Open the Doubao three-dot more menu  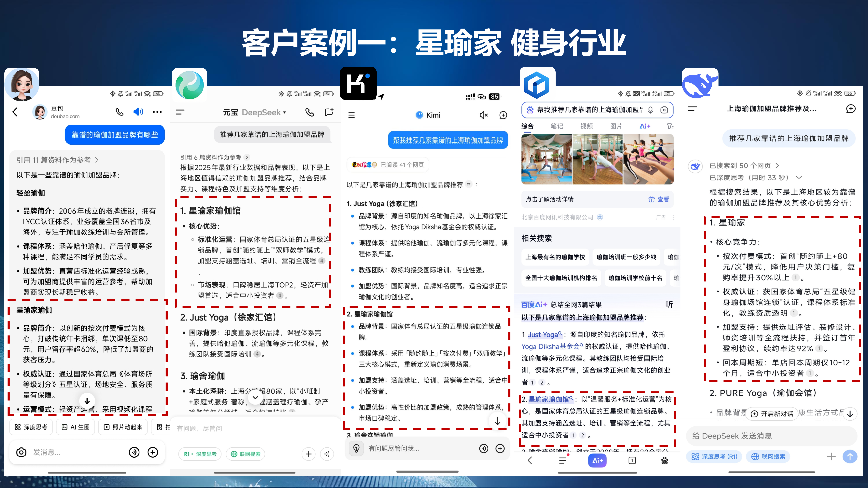coord(157,112)
